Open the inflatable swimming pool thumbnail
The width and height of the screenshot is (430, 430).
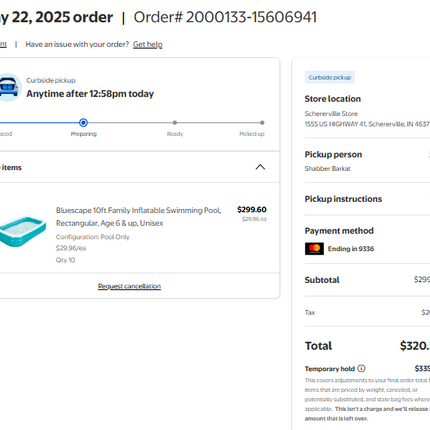click(x=23, y=231)
